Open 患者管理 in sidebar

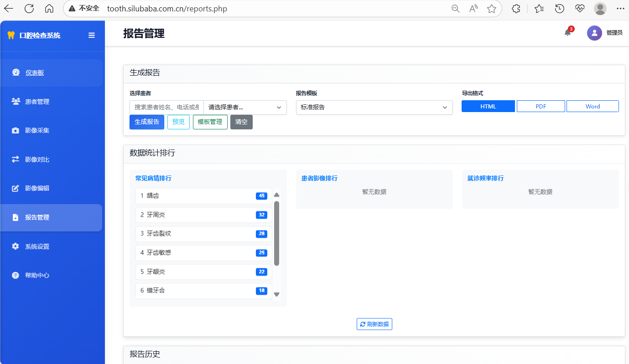pyautogui.click(x=37, y=102)
